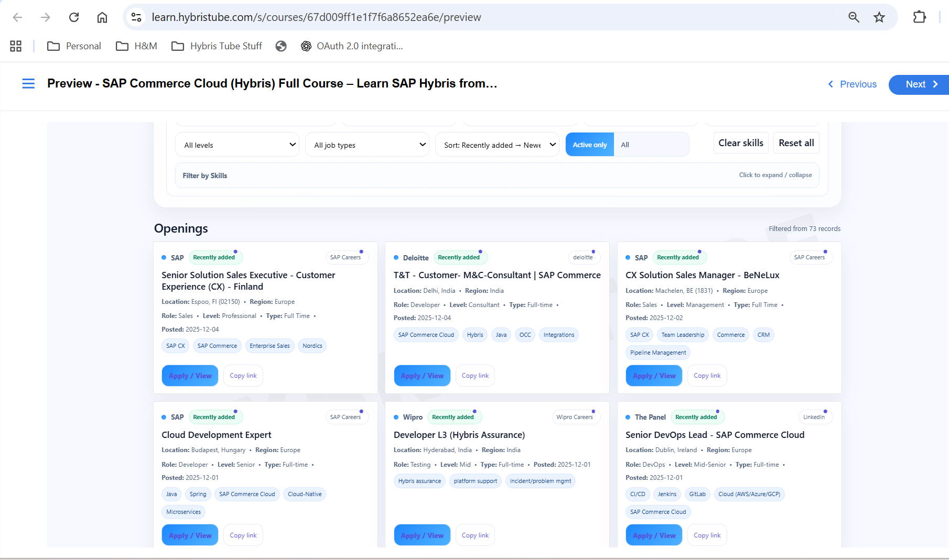Click the globe bookmark icon
The height and width of the screenshot is (560, 949).
pos(281,46)
